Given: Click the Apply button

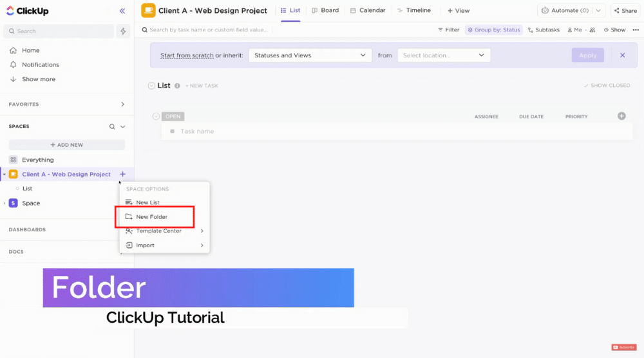Looking at the screenshot, I should coord(588,55).
